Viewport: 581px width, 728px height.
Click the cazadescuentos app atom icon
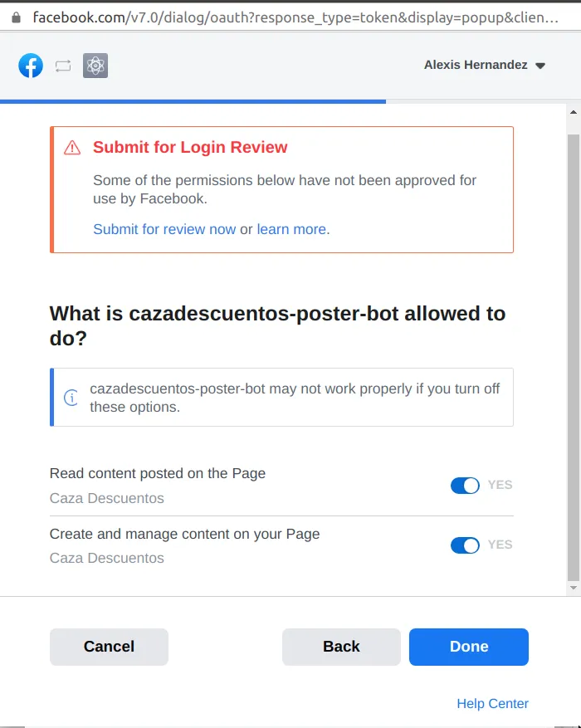coord(95,66)
